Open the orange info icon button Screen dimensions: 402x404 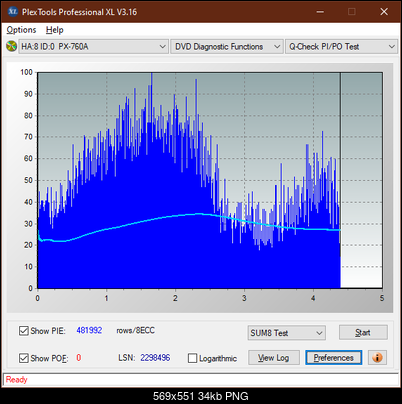click(377, 358)
